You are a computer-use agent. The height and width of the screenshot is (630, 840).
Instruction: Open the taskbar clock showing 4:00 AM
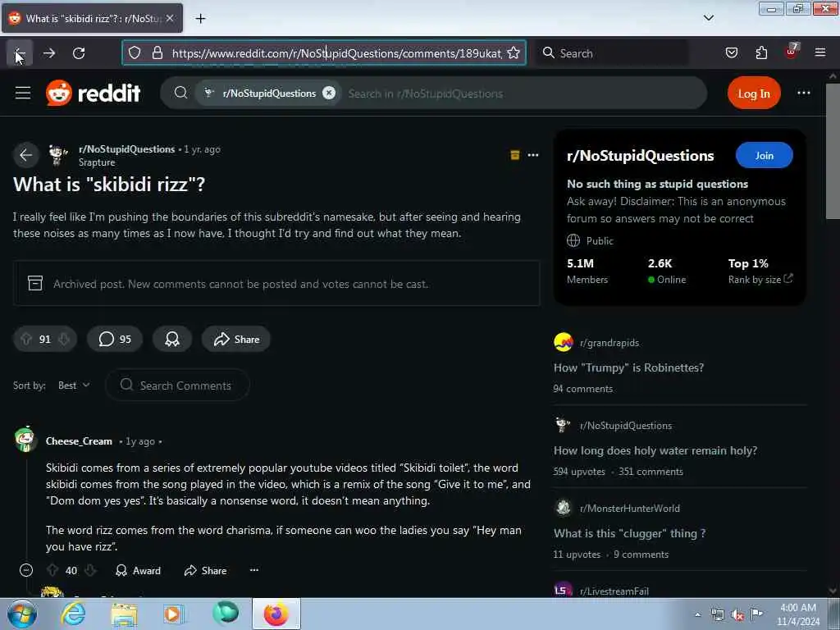click(797, 614)
